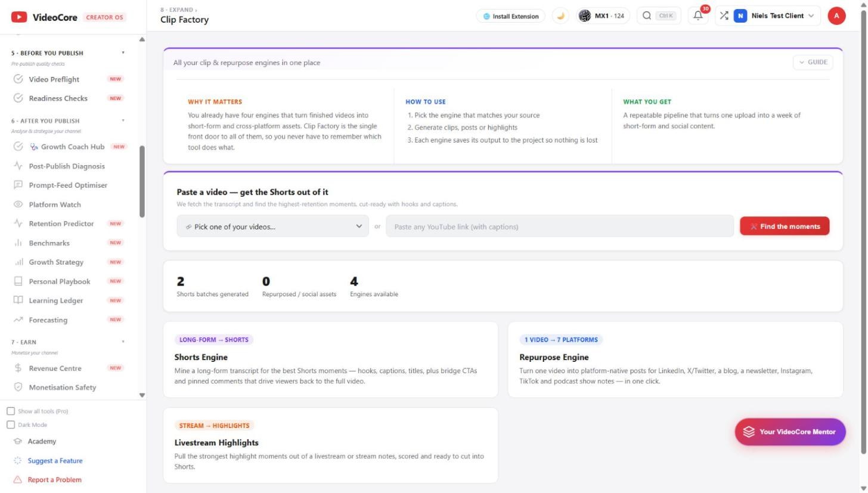Open the Report a Problem link
This screenshot has height=493, width=868.
coord(54,480)
